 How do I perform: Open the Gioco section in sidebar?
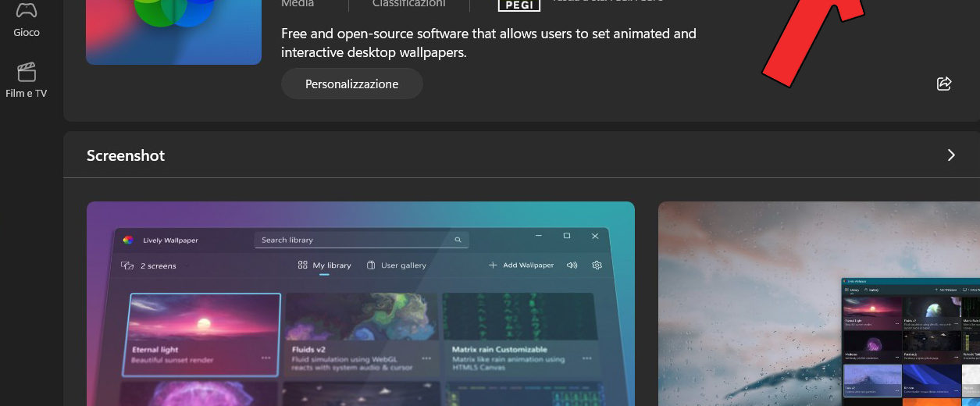27,20
